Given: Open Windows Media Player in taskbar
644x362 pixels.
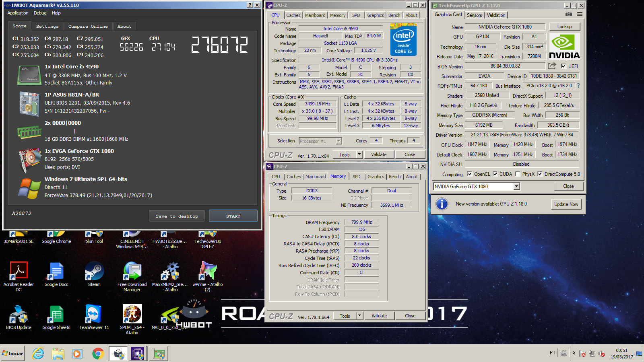Looking at the screenshot, I should pos(78,354).
